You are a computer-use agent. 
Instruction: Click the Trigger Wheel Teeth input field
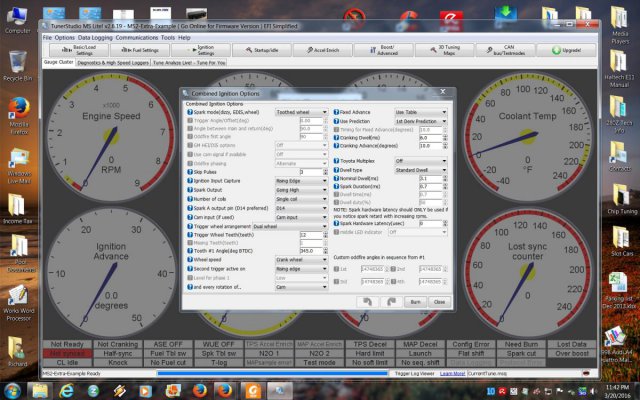point(310,234)
